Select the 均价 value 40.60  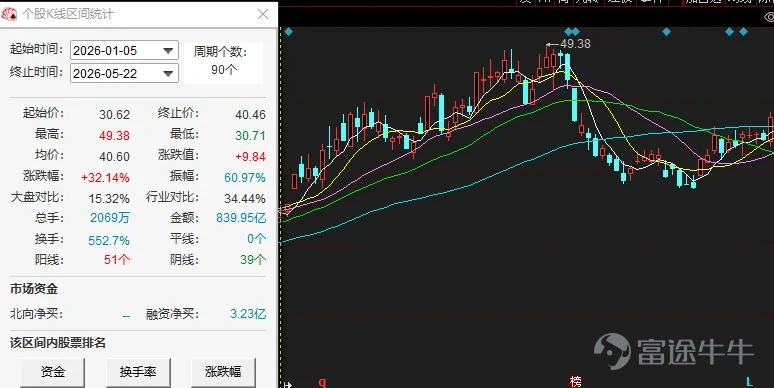click(x=115, y=156)
